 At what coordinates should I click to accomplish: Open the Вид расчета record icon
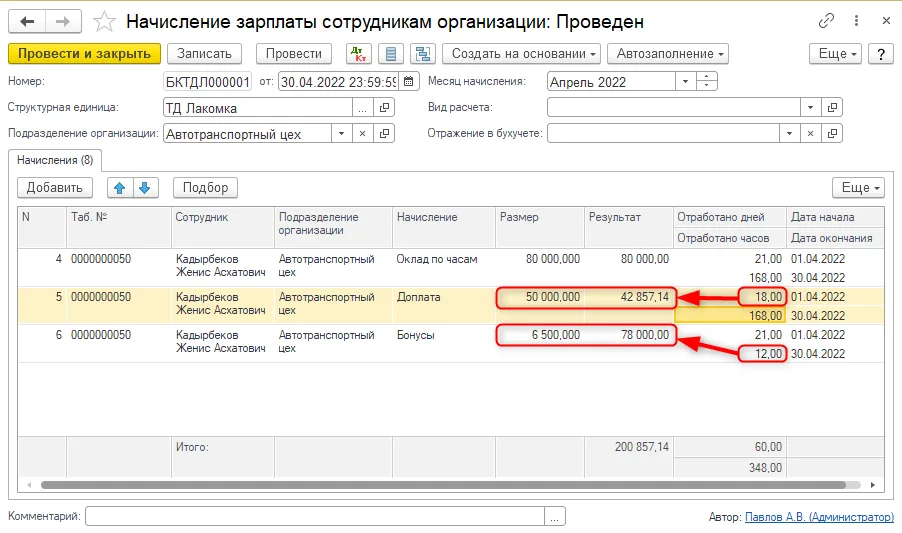pos(832,107)
